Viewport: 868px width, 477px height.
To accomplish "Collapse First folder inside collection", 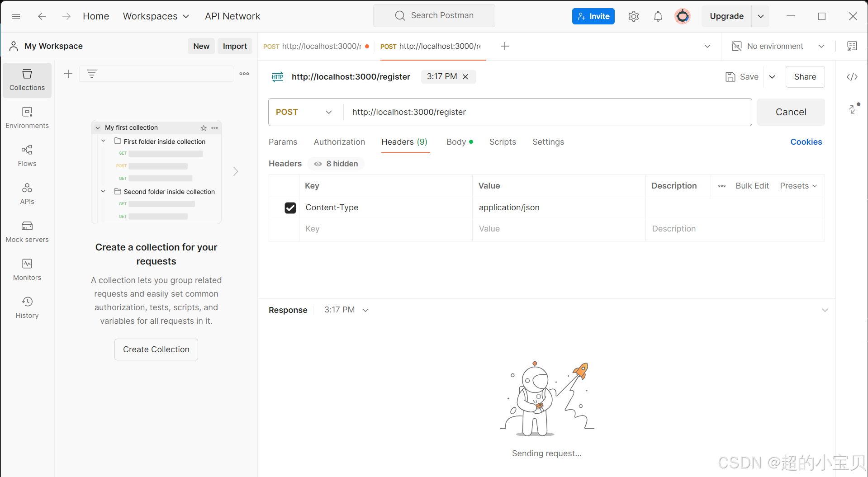I will (x=104, y=141).
